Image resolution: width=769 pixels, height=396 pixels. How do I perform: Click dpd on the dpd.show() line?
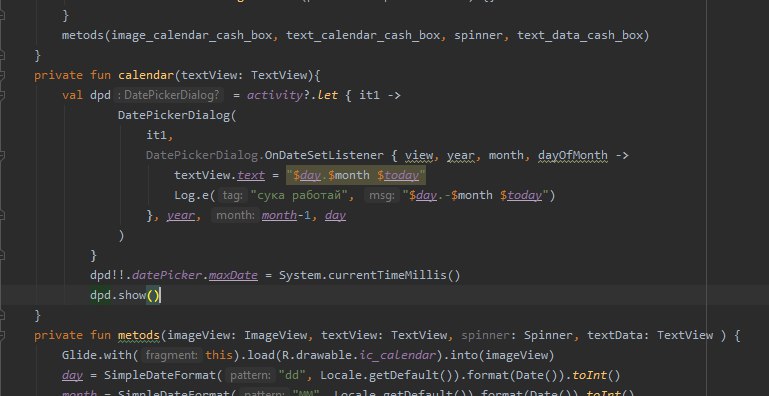pos(101,295)
